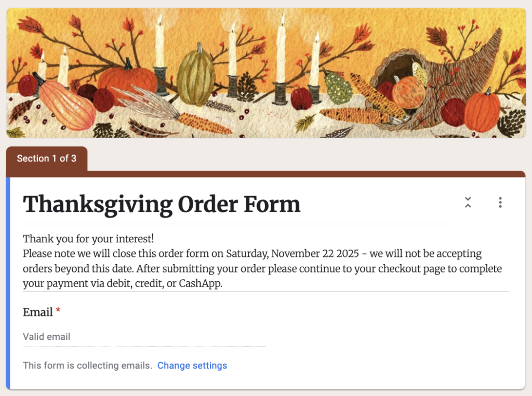
Task: Open Change settings for email collection
Action: 192,365
